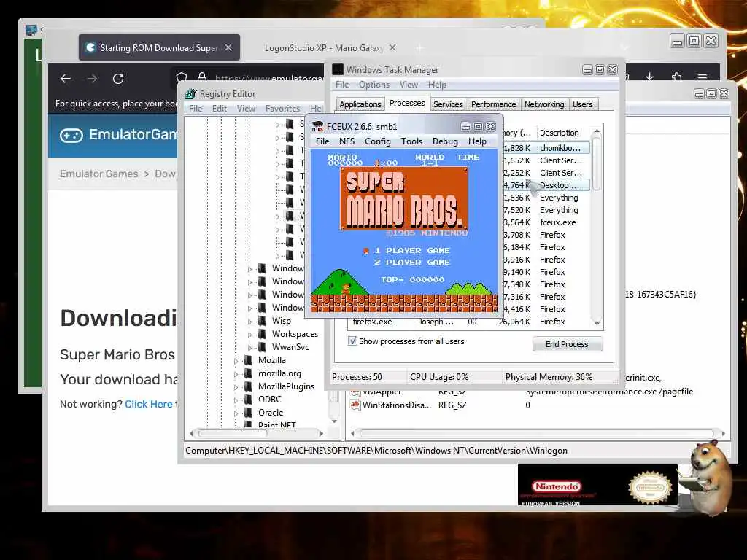Image resolution: width=747 pixels, height=560 pixels.
Task: Click the Registry Editor title bar icon
Action: pos(190,94)
